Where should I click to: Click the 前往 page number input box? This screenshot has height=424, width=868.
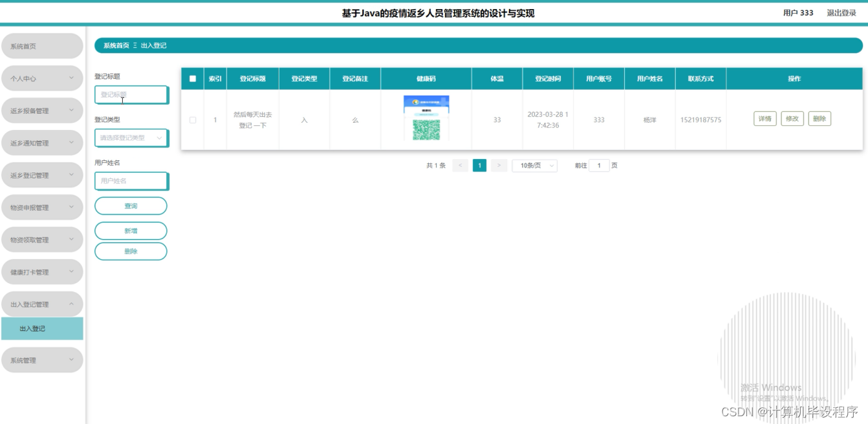coord(598,165)
